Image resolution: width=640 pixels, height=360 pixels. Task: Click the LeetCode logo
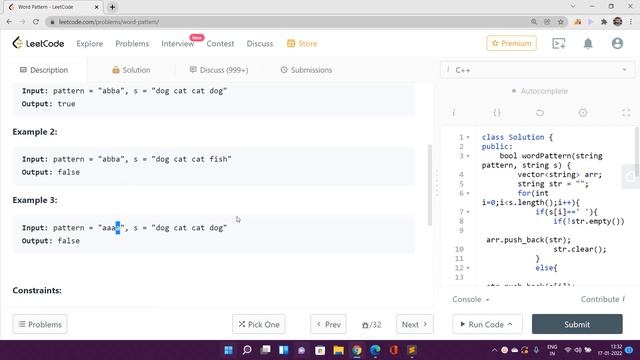(38, 43)
